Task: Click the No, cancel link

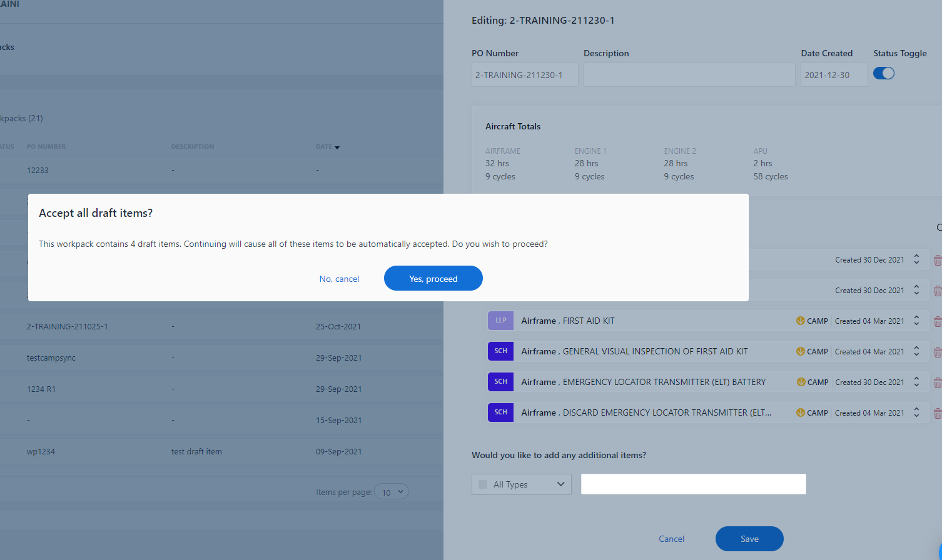Action: (339, 279)
